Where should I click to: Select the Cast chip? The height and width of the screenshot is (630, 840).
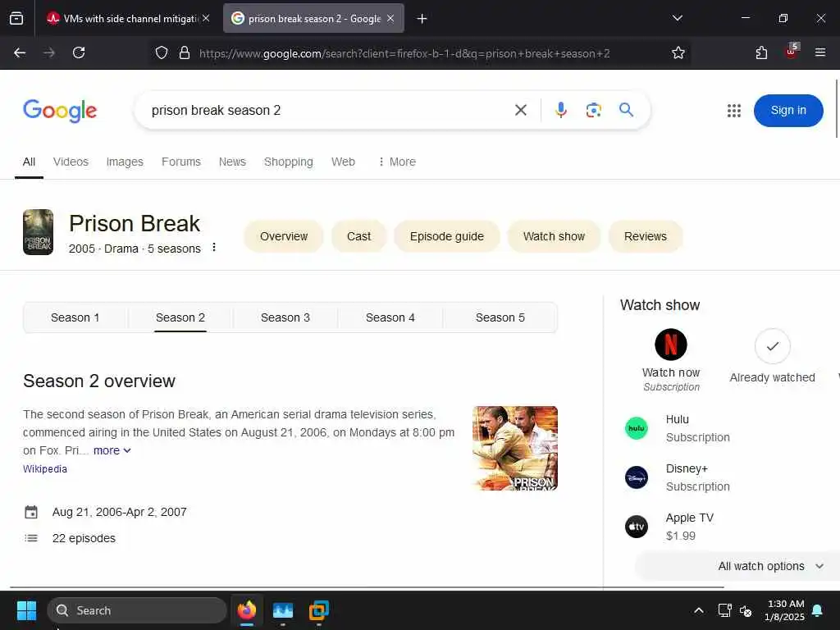point(358,236)
